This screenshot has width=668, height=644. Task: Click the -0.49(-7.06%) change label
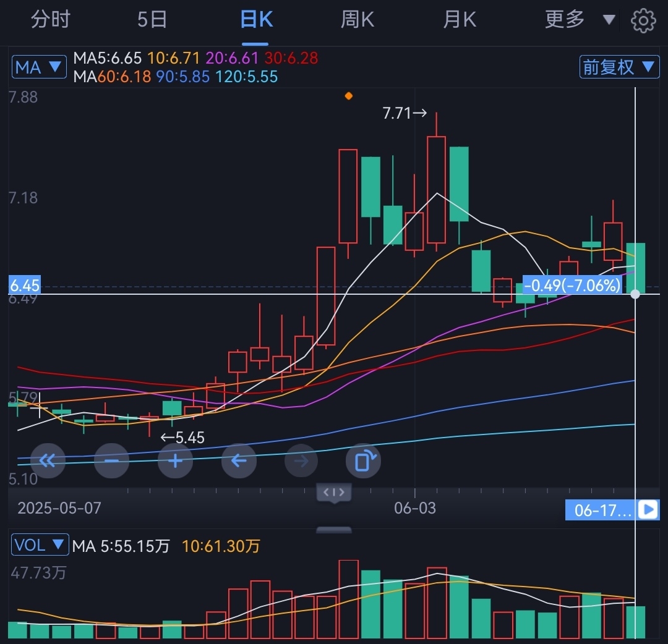pos(572,285)
